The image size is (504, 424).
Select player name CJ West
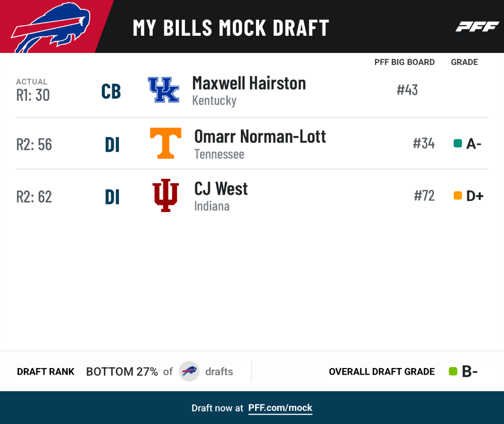(x=221, y=188)
